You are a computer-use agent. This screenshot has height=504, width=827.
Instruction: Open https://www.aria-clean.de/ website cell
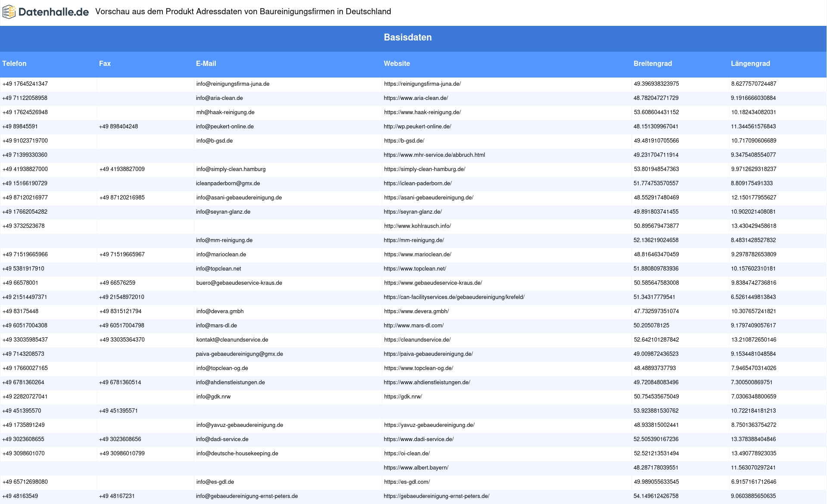tap(416, 98)
